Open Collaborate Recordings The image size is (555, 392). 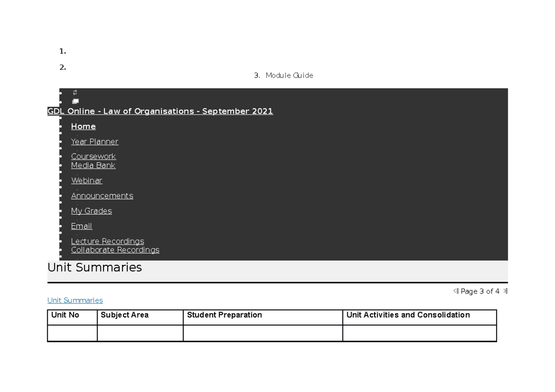coord(115,250)
